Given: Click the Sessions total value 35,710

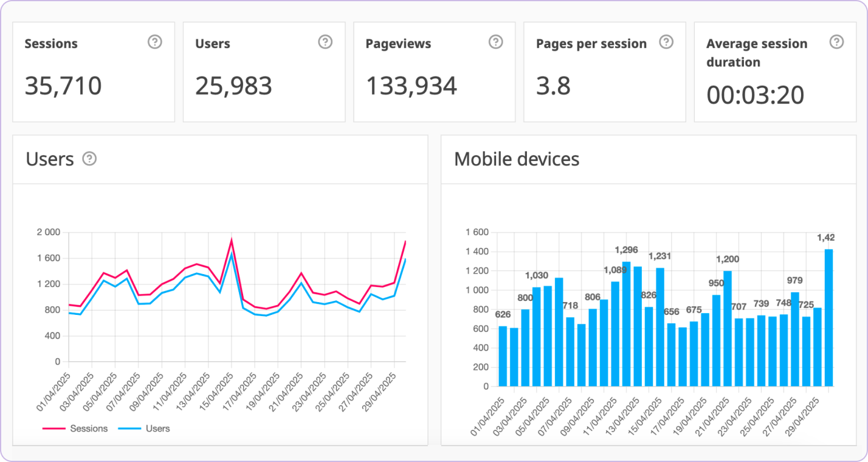Looking at the screenshot, I should tap(64, 86).
